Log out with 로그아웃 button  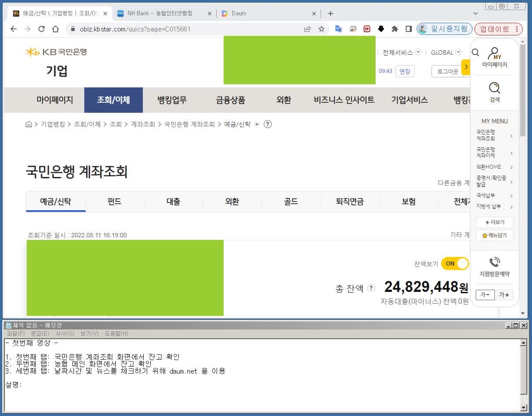pos(448,71)
